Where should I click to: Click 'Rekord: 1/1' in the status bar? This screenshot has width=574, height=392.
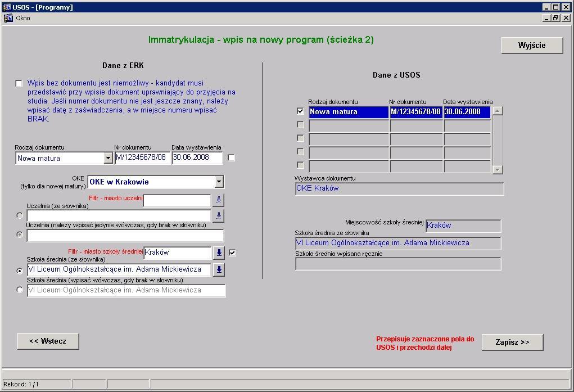click(21, 384)
